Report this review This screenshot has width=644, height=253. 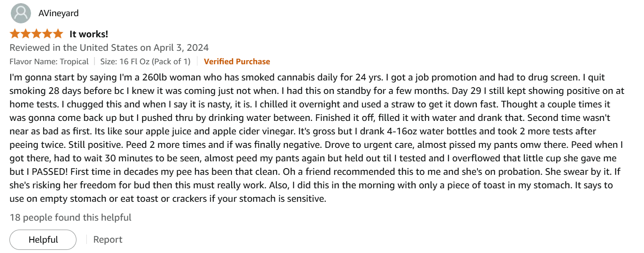pyautogui.click(x=107, y=240)
